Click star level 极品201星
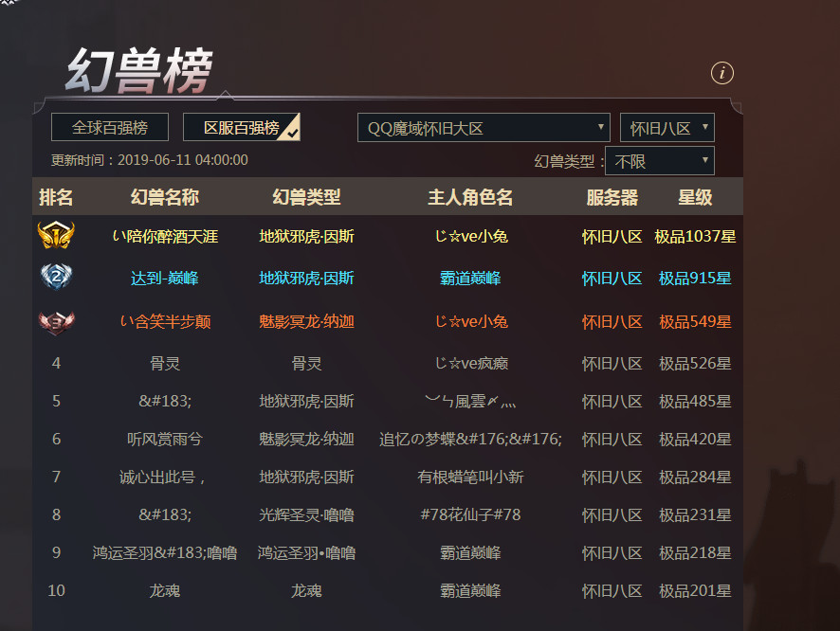840x631 pixels. coord(695,591)
